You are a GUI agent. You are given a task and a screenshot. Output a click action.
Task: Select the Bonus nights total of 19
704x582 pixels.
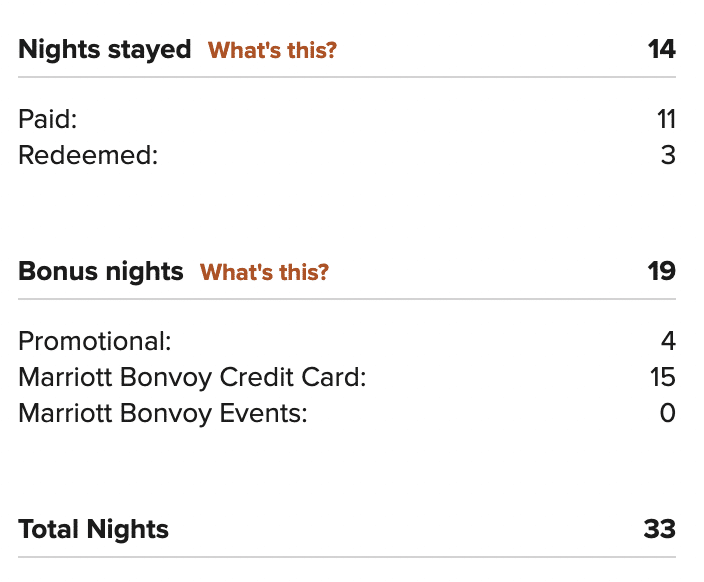[661, 271]
